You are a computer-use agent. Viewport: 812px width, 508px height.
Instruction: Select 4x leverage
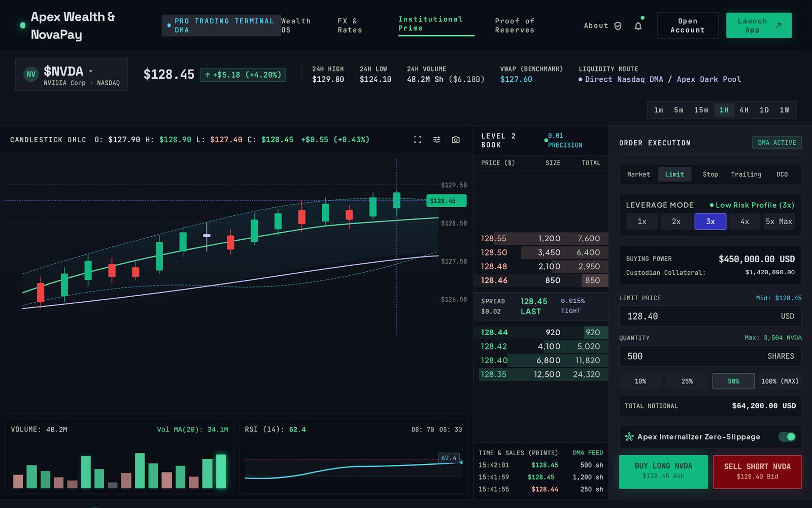[x=745, y=221]
